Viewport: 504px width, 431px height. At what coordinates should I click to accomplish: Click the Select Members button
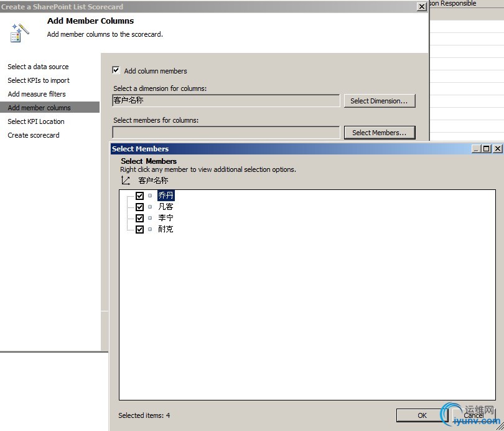(380, 133)
